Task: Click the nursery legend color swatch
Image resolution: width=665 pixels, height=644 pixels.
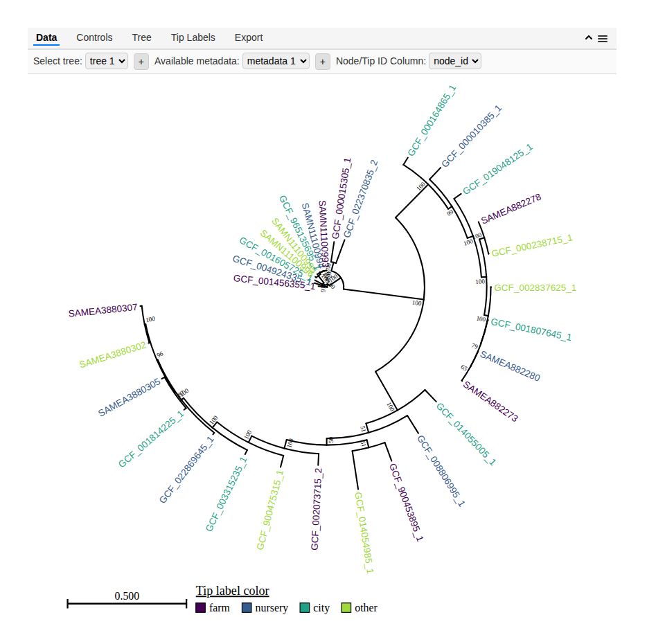Action: 247,608
